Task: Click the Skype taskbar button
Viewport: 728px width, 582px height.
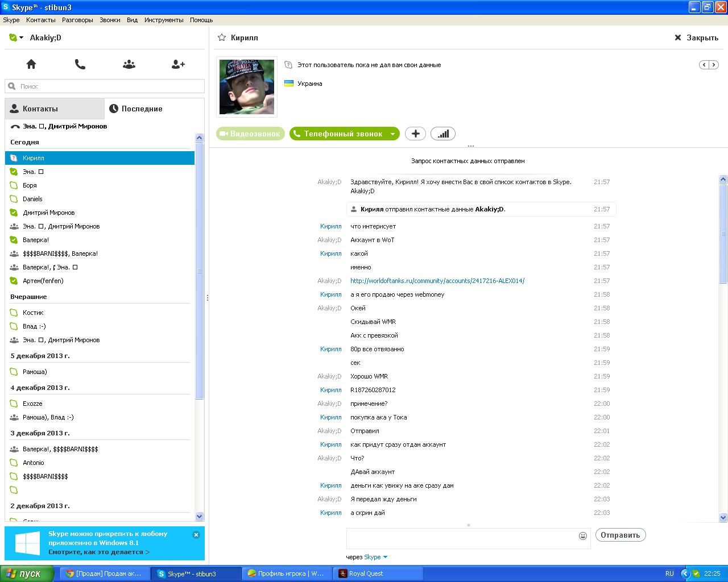Action: (196, 573)
